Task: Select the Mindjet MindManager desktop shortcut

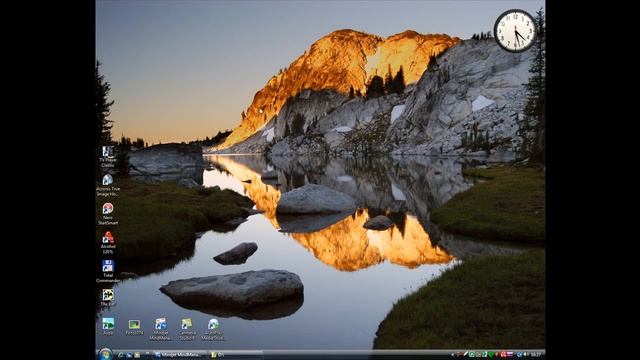Action: click(160, 329)
